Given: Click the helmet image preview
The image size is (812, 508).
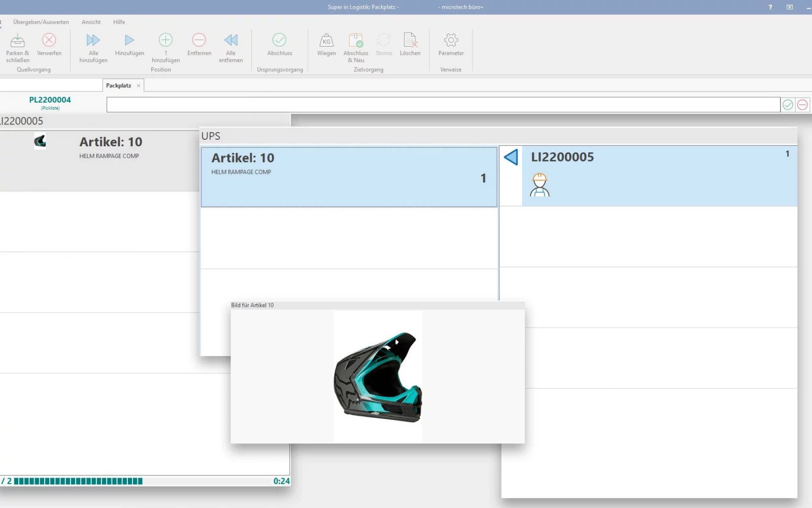Looking at the screenshot, I should coord(378,376).
